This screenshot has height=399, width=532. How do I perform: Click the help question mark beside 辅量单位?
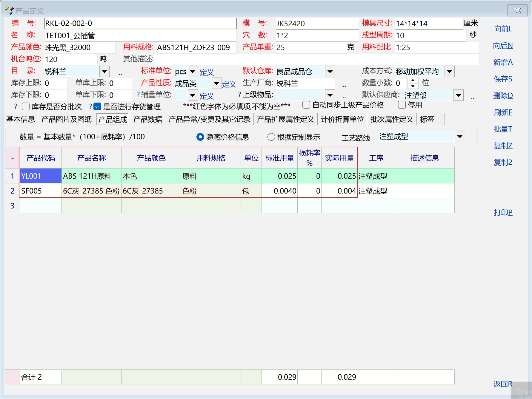point(138,95)
